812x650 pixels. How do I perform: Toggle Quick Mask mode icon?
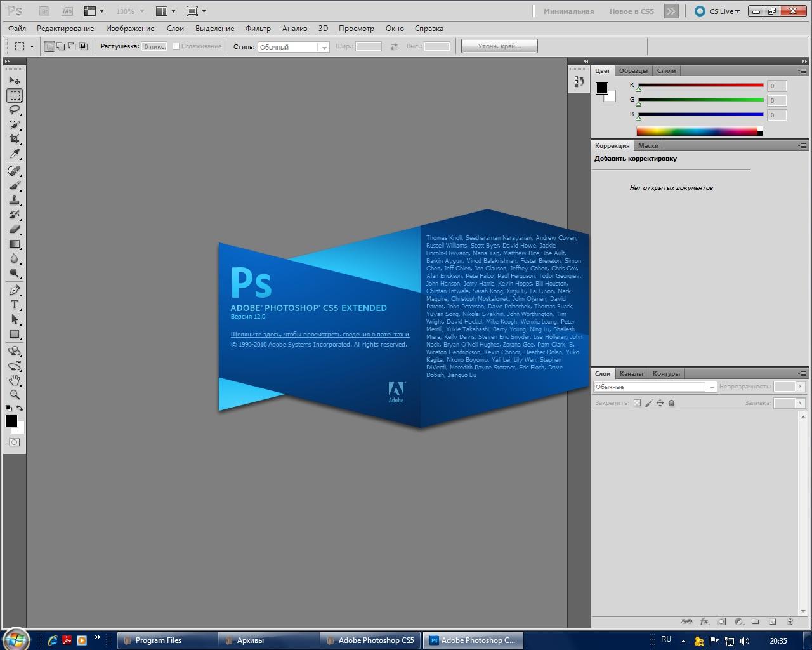[15, 442]
